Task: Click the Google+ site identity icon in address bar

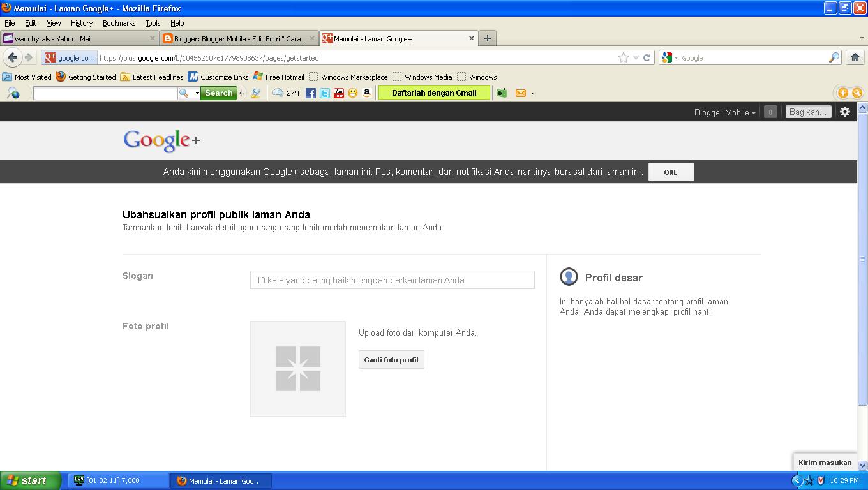Action: tap(69, 57)
